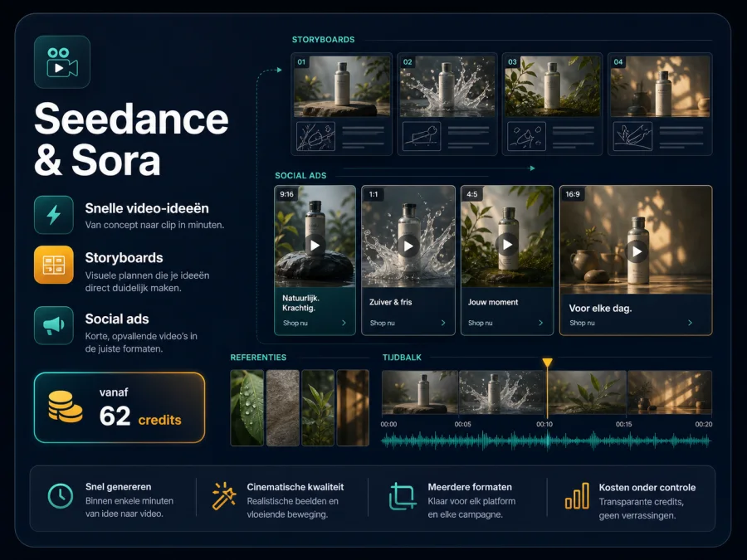Select the first timeline clip with bottle on rock
The width and height of the screenshot is (747, 560).
(420, 392)
